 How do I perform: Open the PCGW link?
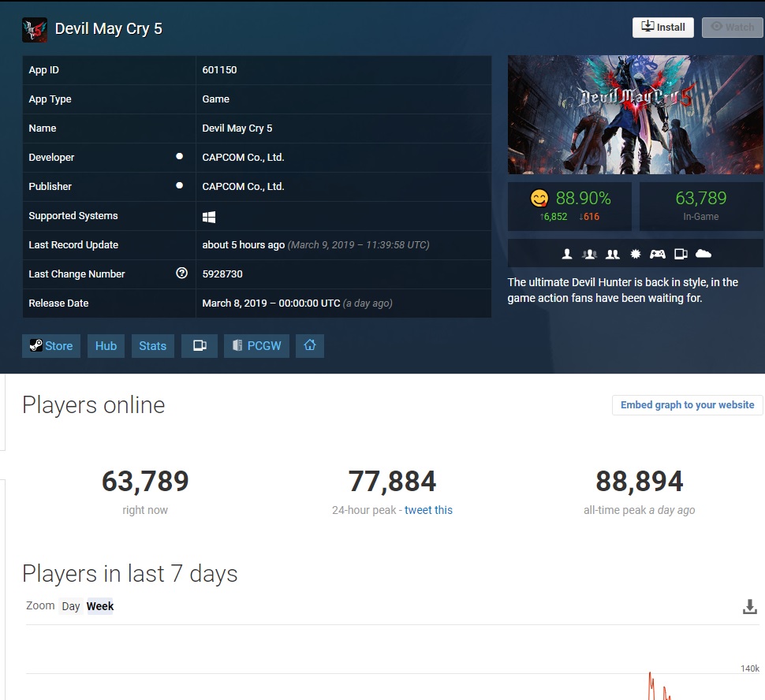click(256, 346)
